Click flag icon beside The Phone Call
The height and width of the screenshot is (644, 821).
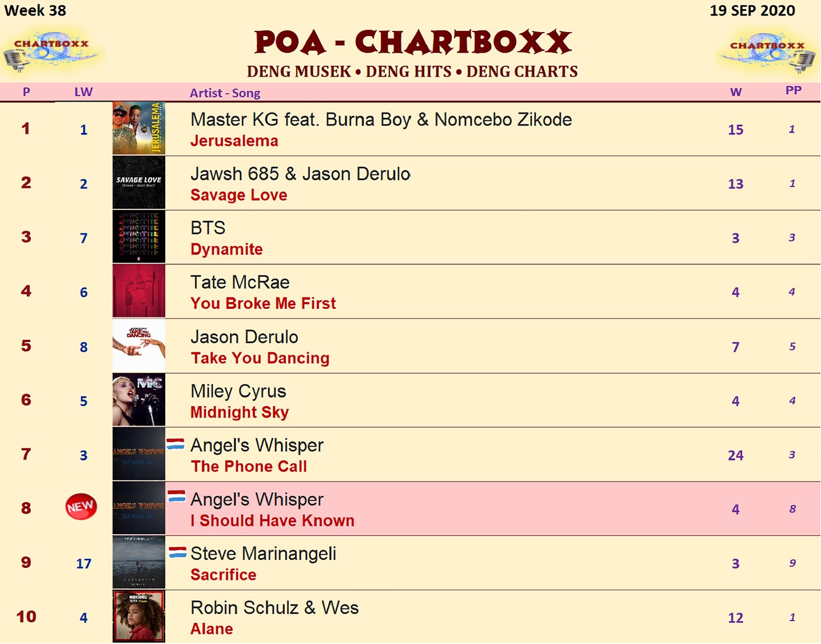(176, 444)
